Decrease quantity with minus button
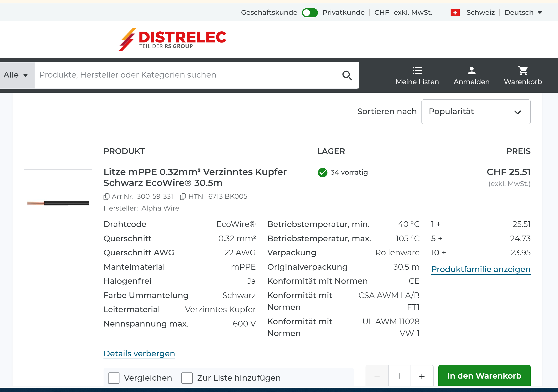 377,376
